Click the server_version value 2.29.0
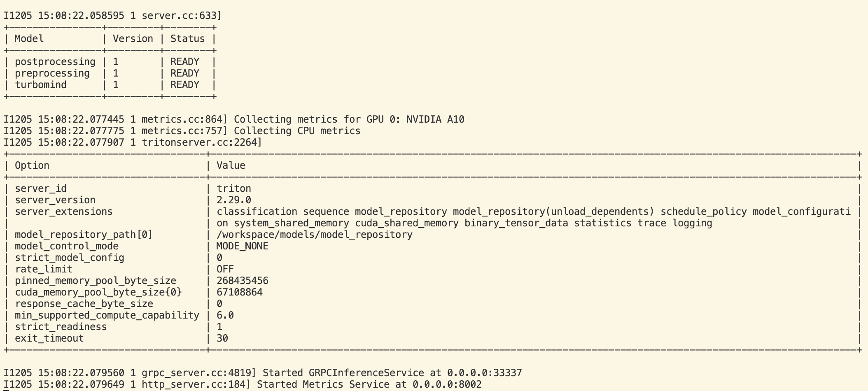 point(234,200)
